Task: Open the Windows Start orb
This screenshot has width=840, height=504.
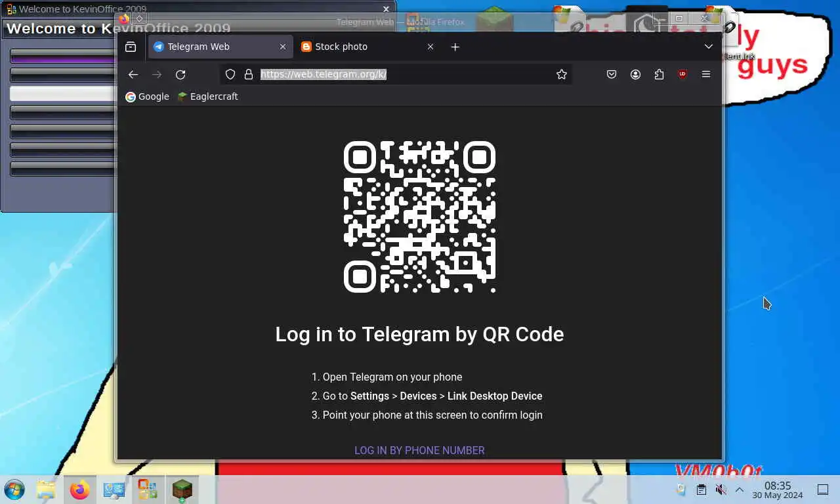Action: [x=14, y=490]
